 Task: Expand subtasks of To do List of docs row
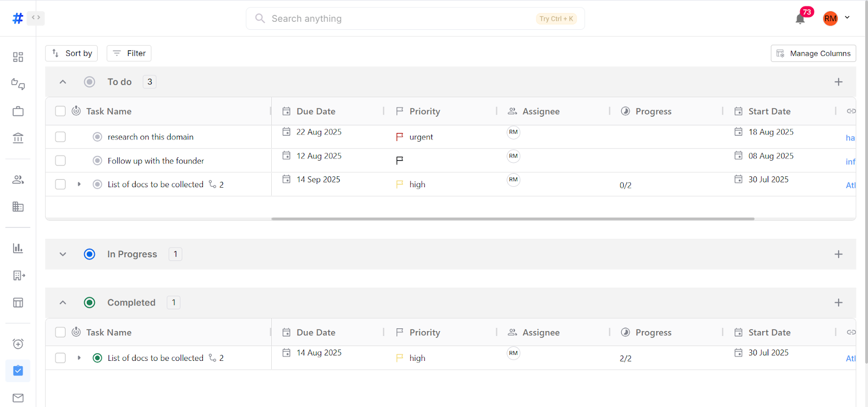point(79,185)
